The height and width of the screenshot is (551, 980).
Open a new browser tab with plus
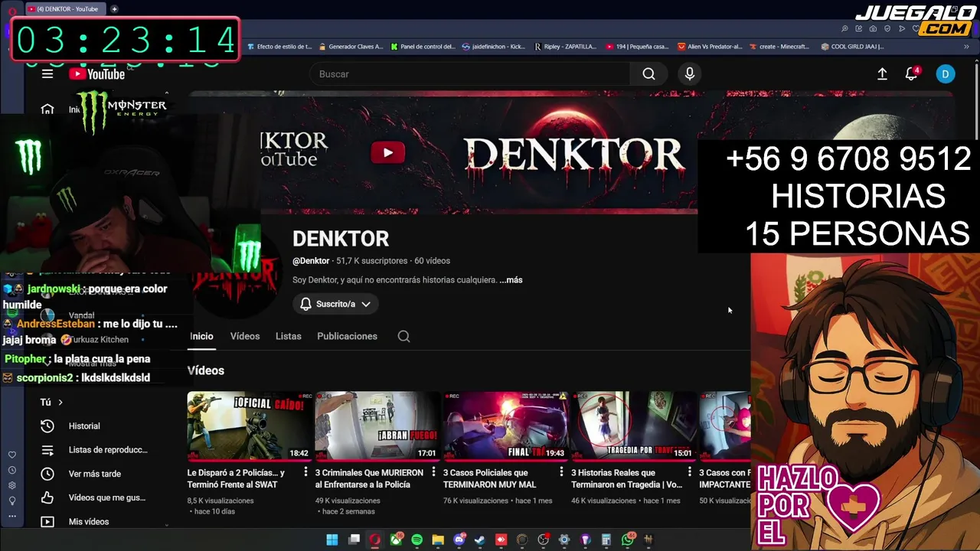(x=114, y=8)
